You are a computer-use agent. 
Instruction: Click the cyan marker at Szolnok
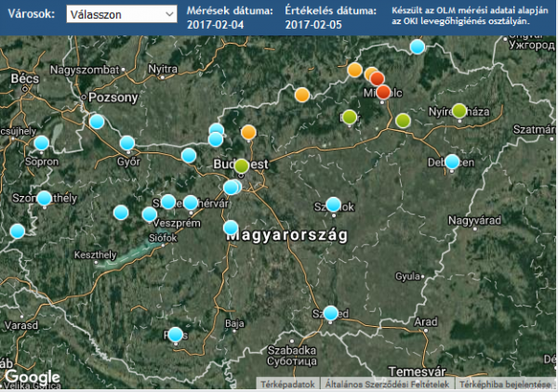[333, 204]
